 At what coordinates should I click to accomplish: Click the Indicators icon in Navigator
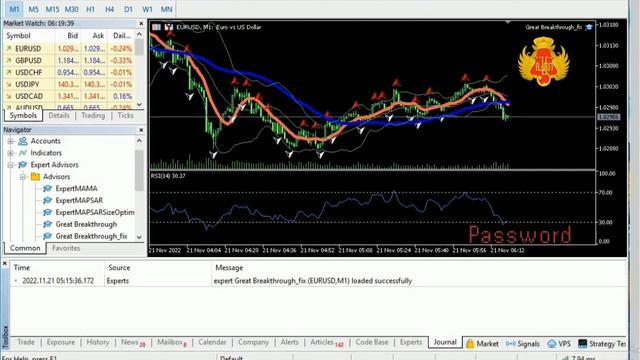[23, 153]
